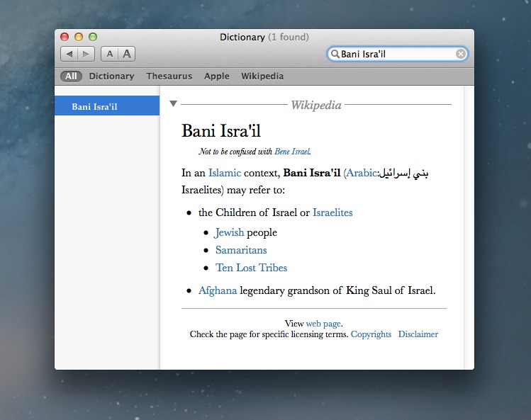Switch to the Dictionary source tab
The width and height of the screenshot is (531, 420).
(111, 76)
